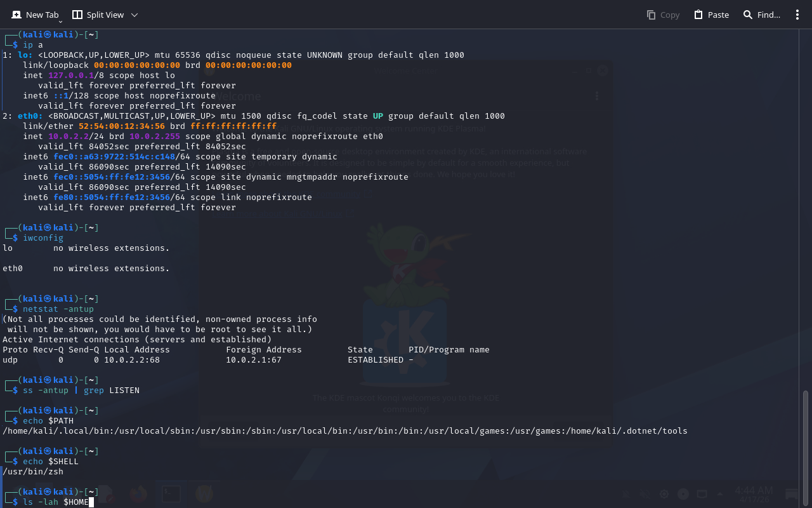Select the Find... text label

tap(768, 15)
